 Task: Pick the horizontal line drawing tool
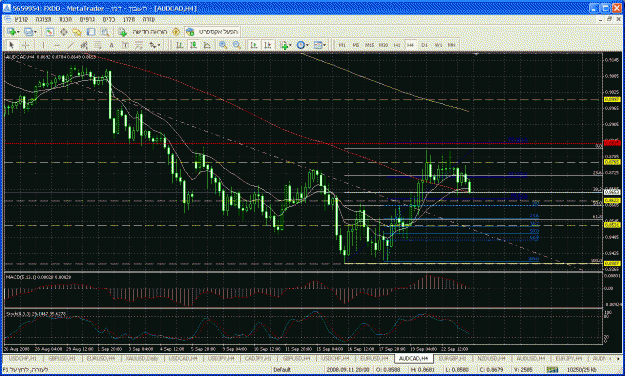pos(57,45)
